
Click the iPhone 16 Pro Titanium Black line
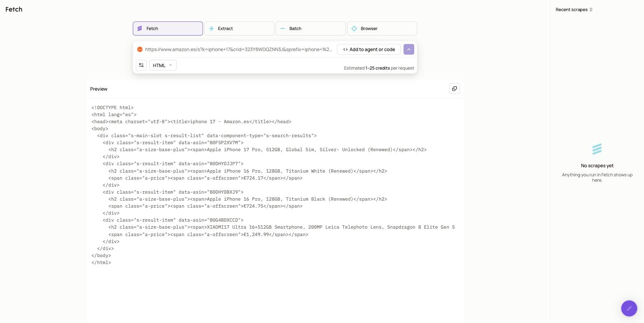click(248, 199)
